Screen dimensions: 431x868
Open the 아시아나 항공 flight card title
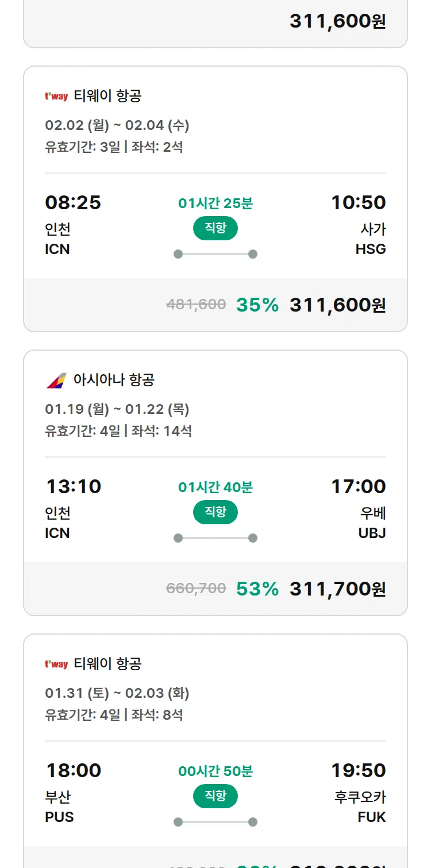pos(114,380)
